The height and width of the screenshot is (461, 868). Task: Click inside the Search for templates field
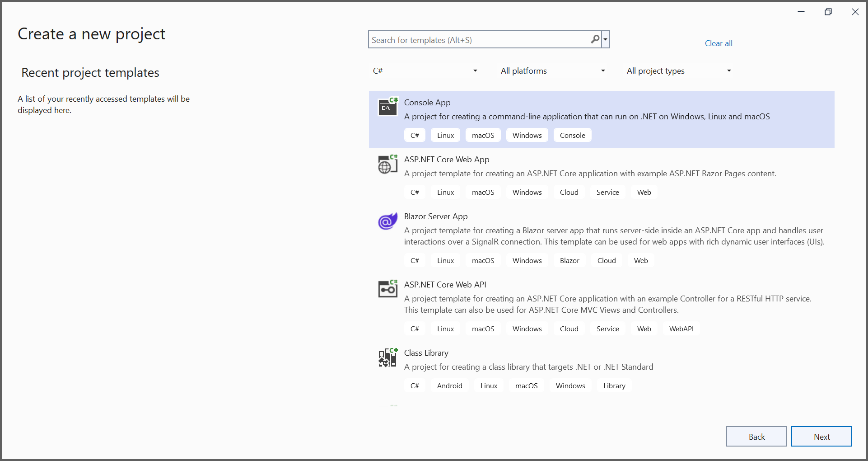coord(479,39)
